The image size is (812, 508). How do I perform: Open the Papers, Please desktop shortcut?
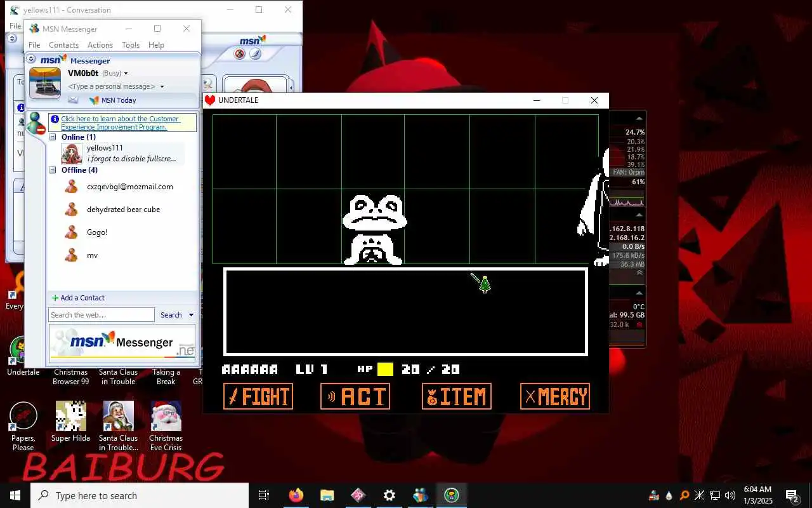pyautogui.click(x=23, y=426)
